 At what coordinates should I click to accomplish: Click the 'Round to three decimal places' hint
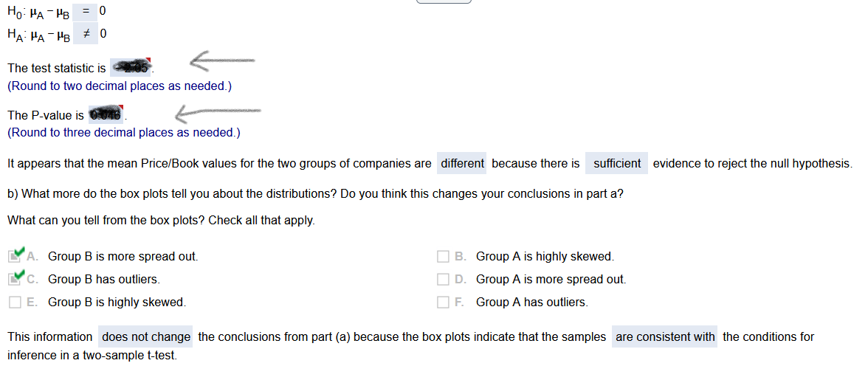[x=123, y=133]
